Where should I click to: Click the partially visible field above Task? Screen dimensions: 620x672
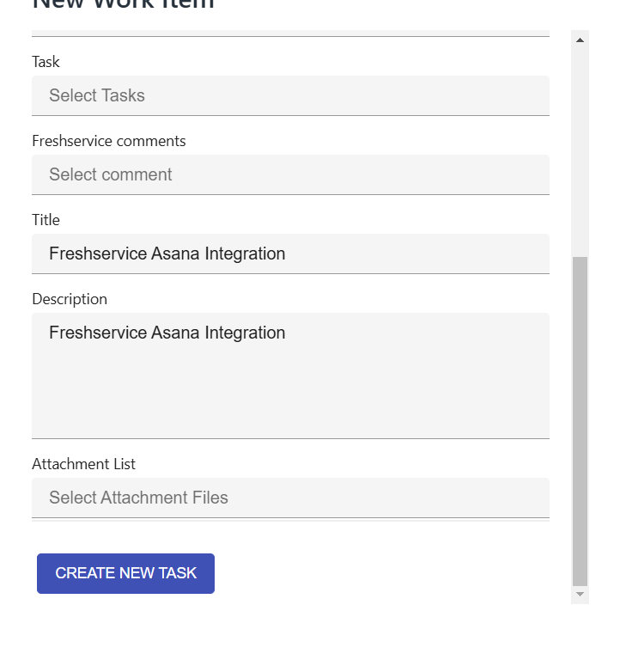[x=290, y=33]
